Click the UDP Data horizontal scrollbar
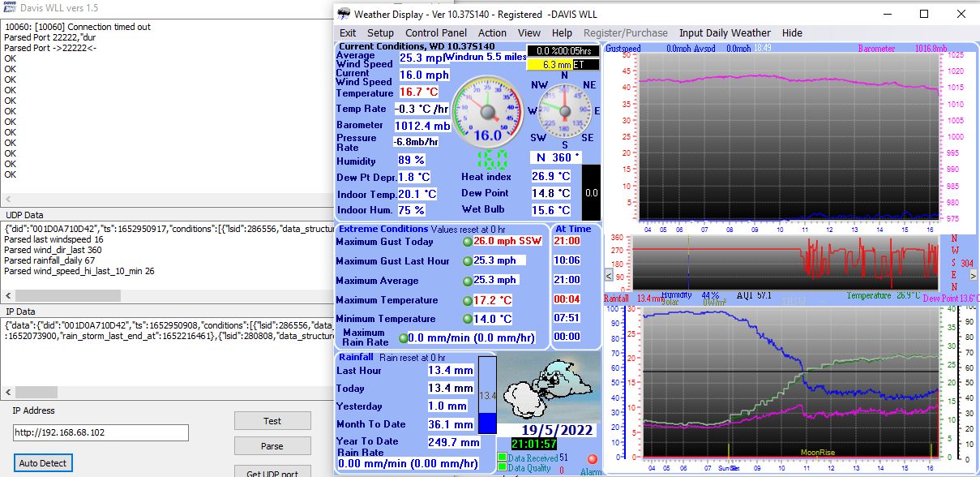This screenshot has height=477, width=980. [x=165, y=296]
